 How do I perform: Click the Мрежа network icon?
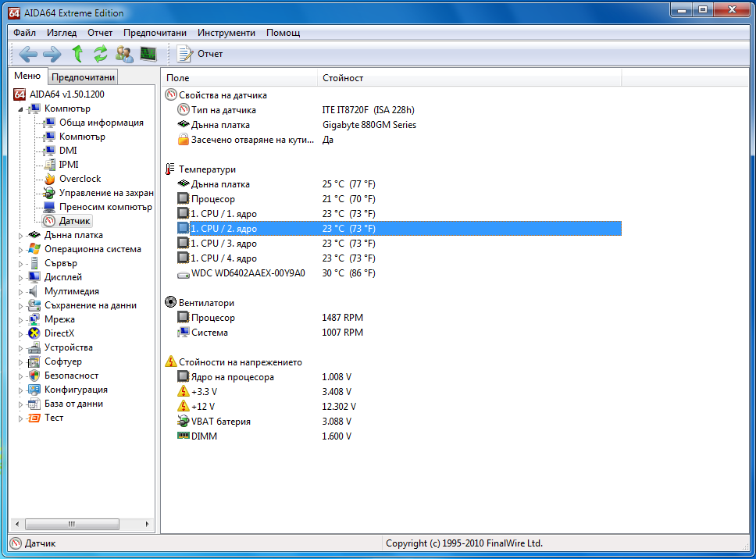click(x=34, y=319)
